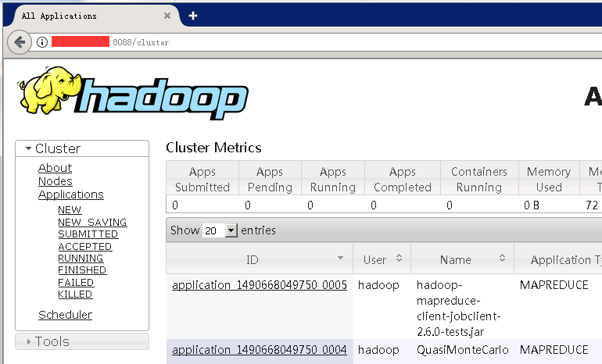The image size is (602, 364).
Task: Click MAPREDUCE type in the 0005 row
Action: pyautogui.click(x=554, y=285)
